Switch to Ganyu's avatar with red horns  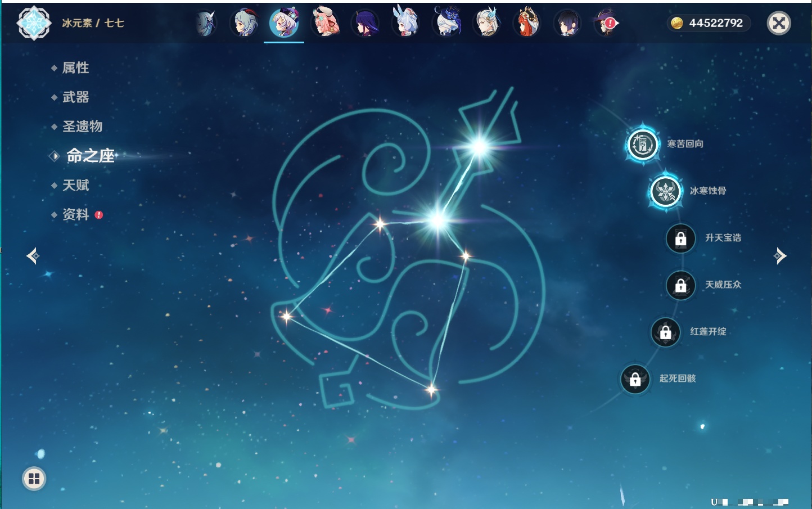[x=245, y=23]
